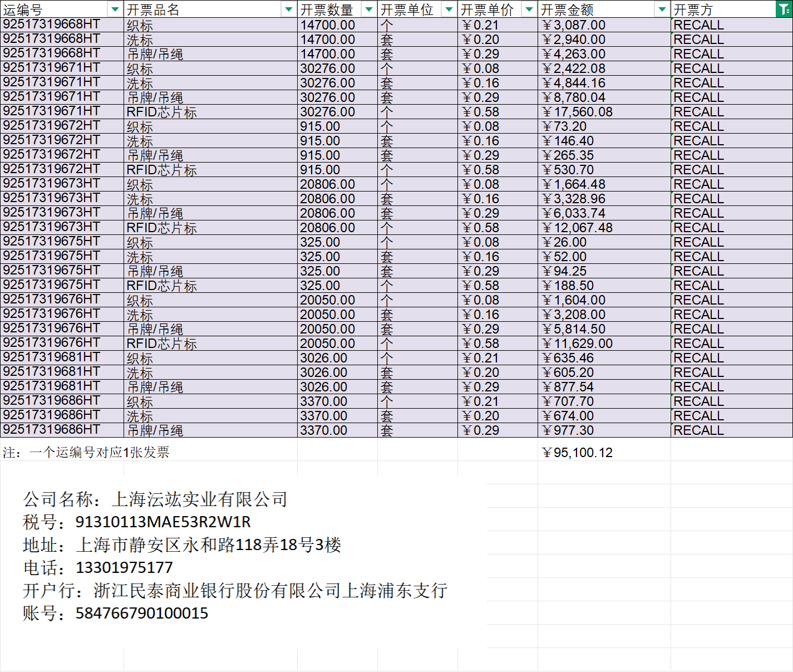Open the 开票品名 filter dropdown arrow
This screenshot has width=793, height=672.
[288, 9]
